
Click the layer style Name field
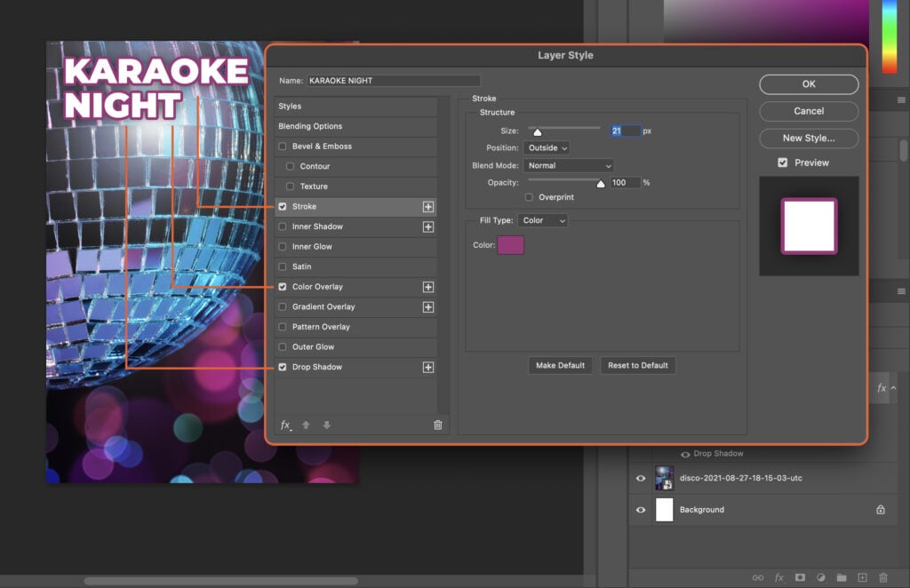(x=394, y=80)
